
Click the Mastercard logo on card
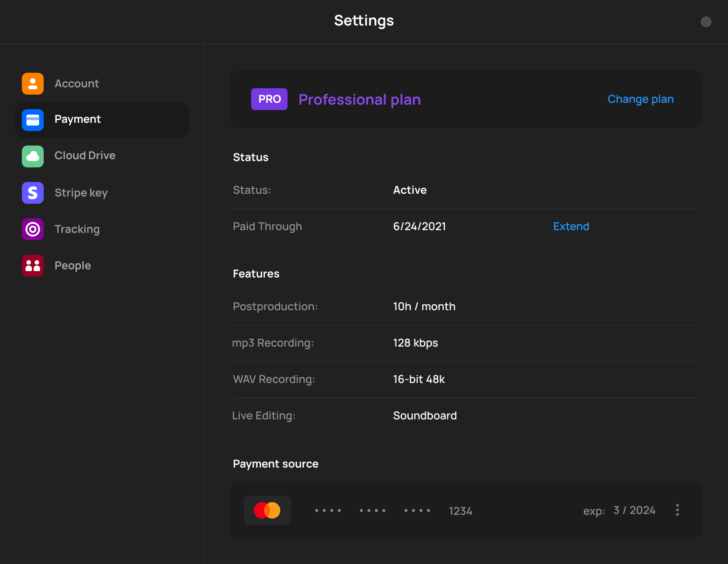pos(267,510)
